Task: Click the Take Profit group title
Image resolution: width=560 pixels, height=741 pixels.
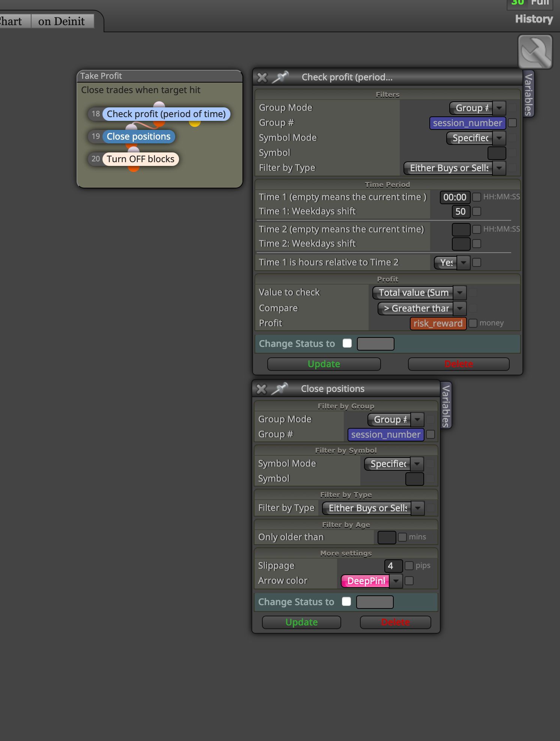Action: [101, 76]
